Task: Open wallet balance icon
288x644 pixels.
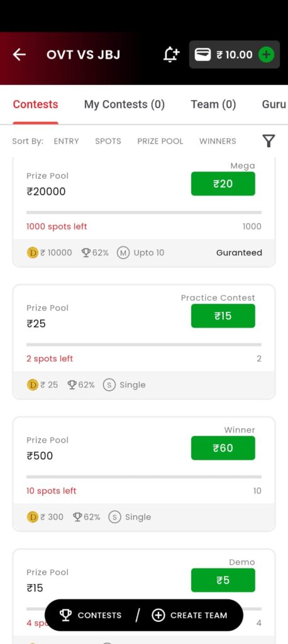Action: click(202, 54)
